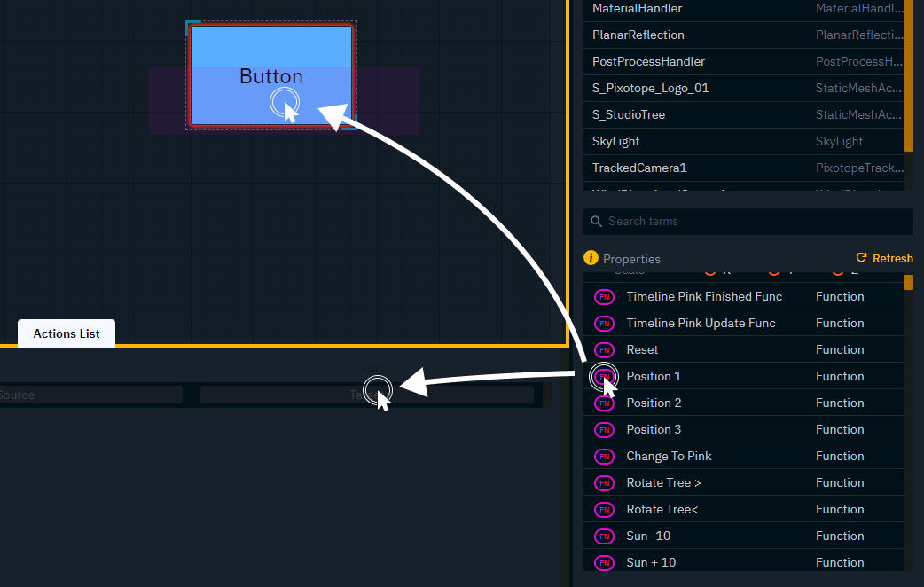This screenshot has width=924, height=587.
Task: Trigger the Sun -10 function icon
Action: pyautogui.click(x=604, y=536)
